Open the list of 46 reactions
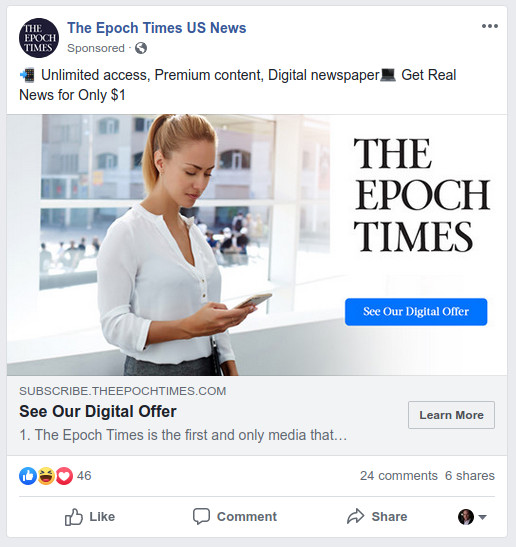This screenshot has width=516, height=547. (x=84, y=476)
